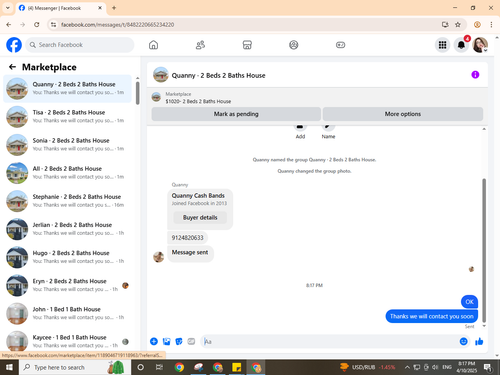This screenshot has height=375, width=500.
Task: Go back from Marketplace using arrow
Action: 12,67
